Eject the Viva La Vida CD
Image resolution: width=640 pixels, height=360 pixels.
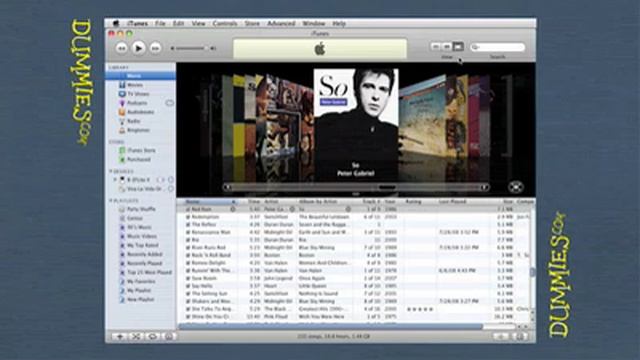171,189
